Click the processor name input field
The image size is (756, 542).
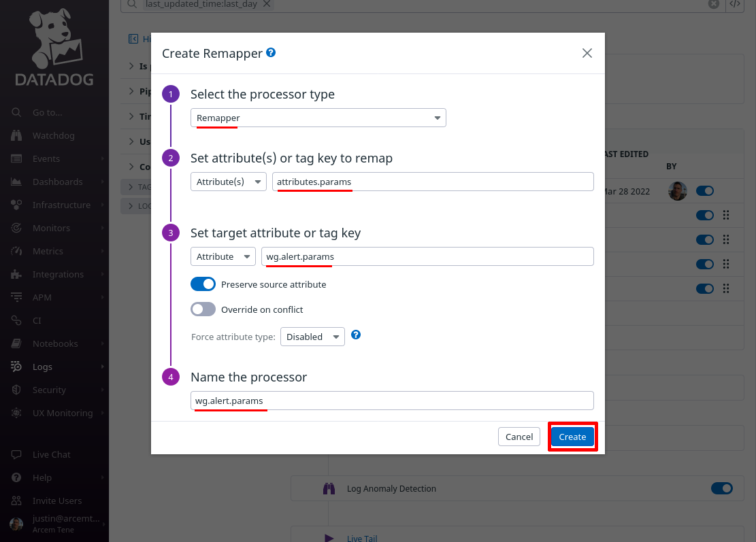[x=392, y=401]
